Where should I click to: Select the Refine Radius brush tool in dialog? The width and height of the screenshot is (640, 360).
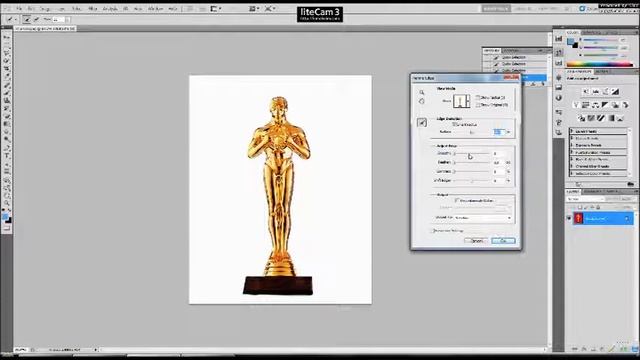coord(422,122)
